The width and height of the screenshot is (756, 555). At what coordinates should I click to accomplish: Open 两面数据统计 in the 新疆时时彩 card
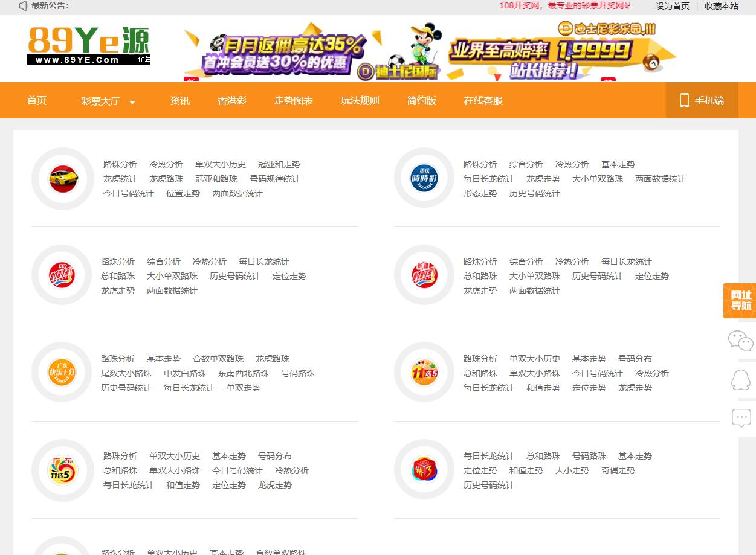click(535, 290)
